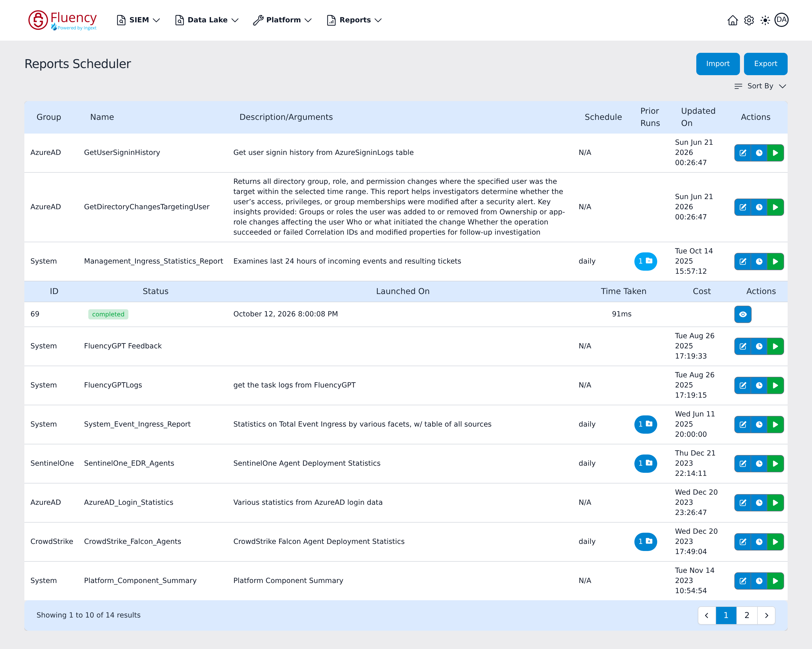The width and height of the screenshot is (812, 649).
Task: Open the Platform menu
Action: [282, 20]
